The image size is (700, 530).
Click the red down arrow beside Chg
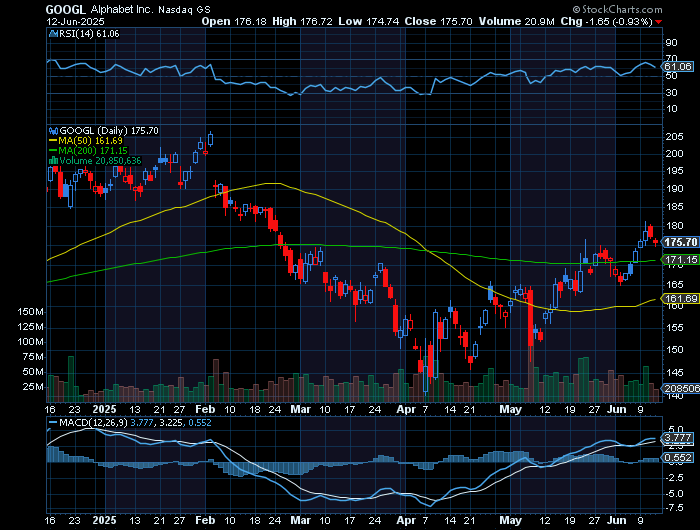coord(659,22)
